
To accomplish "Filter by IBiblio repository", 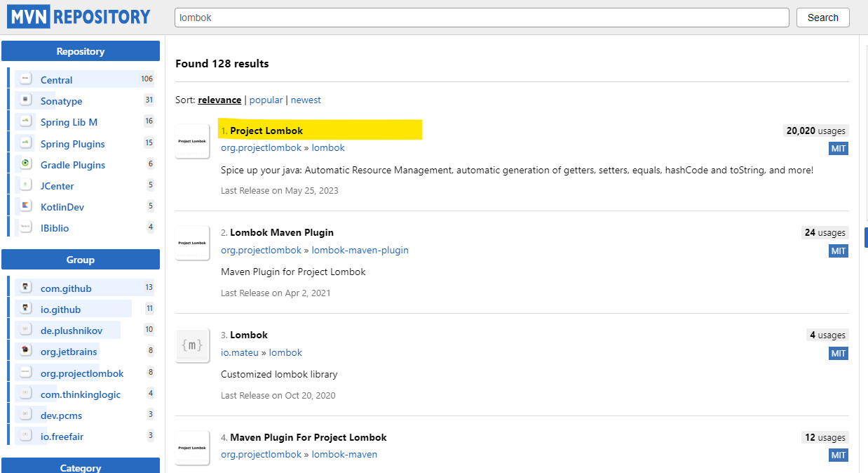I will 55,228.
